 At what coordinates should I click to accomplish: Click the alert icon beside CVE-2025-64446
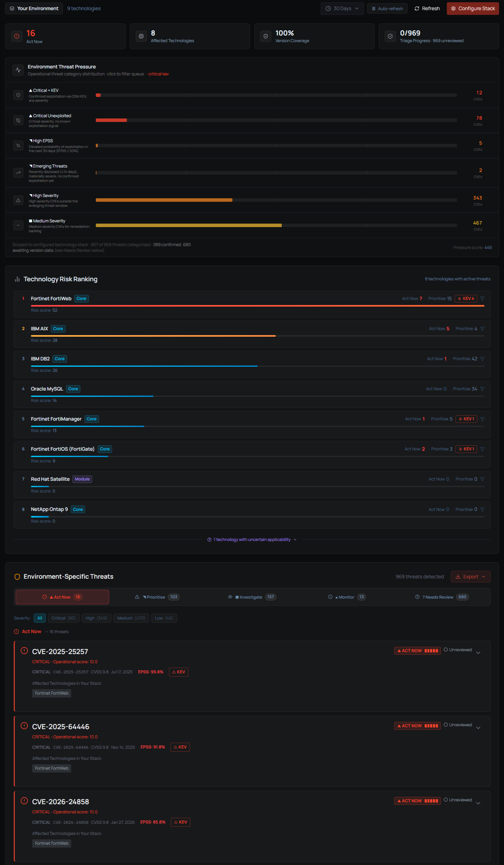tap(24, 726)
